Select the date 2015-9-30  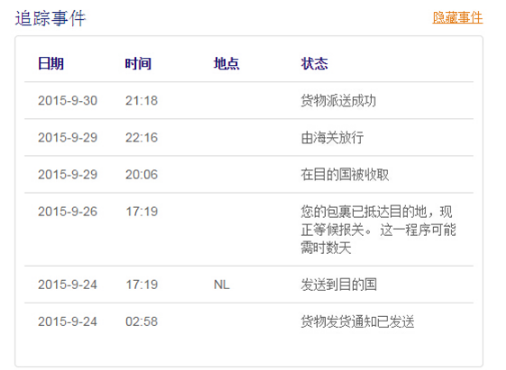(68, 101)
